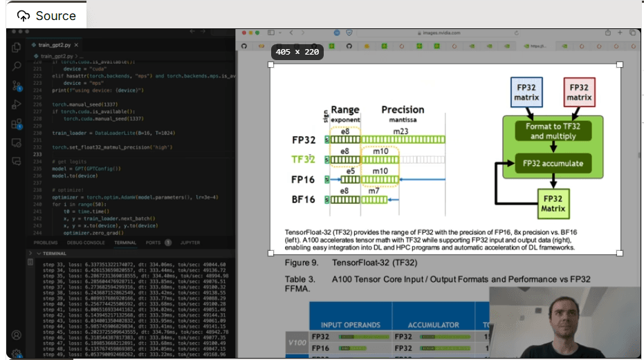Image resolution: width=644 pixels, height=360 pixels.
Task: Click the code line model = GPT(GPTConfig())
Action: [86, 169]
